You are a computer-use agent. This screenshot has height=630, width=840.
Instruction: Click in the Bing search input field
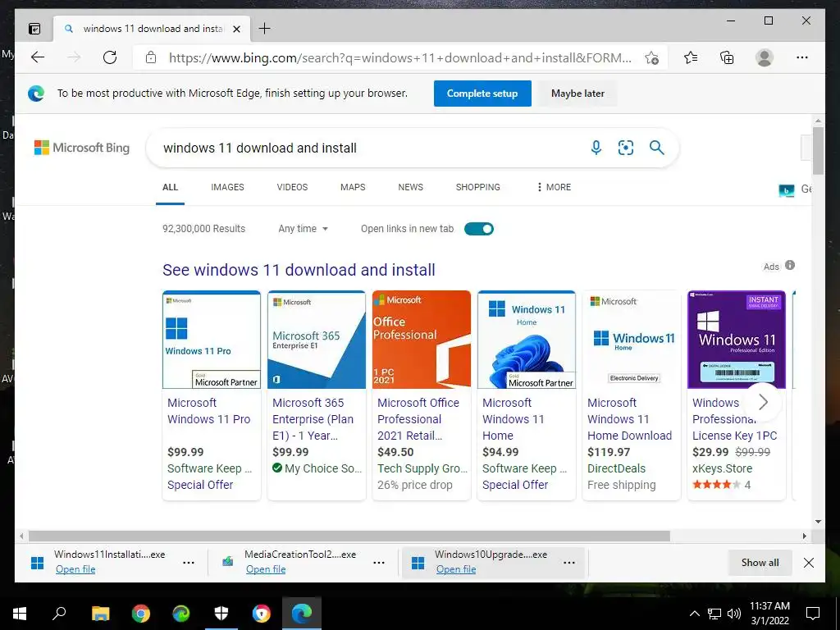click(370, 148)
